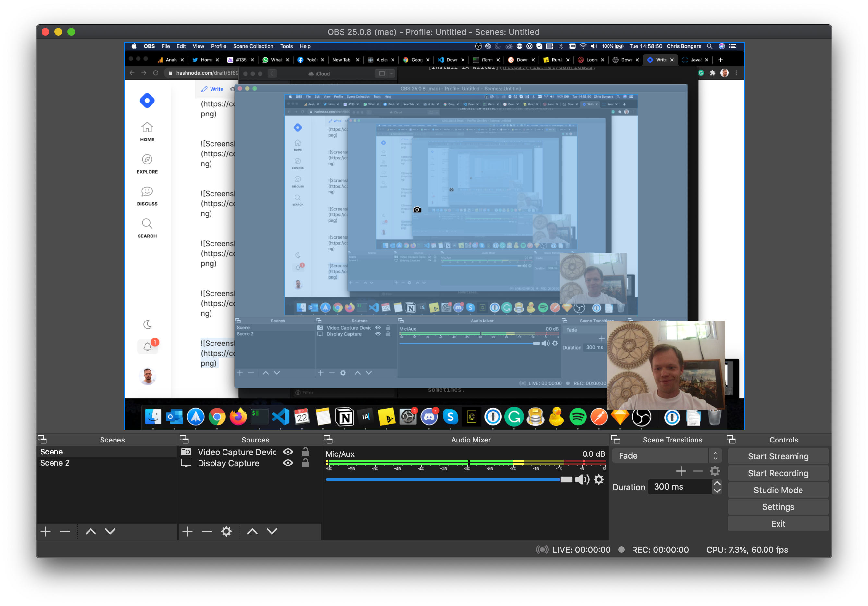Select the webcam overlay in the preview canvas
This screenshot has width=868, height=606.
666,365
